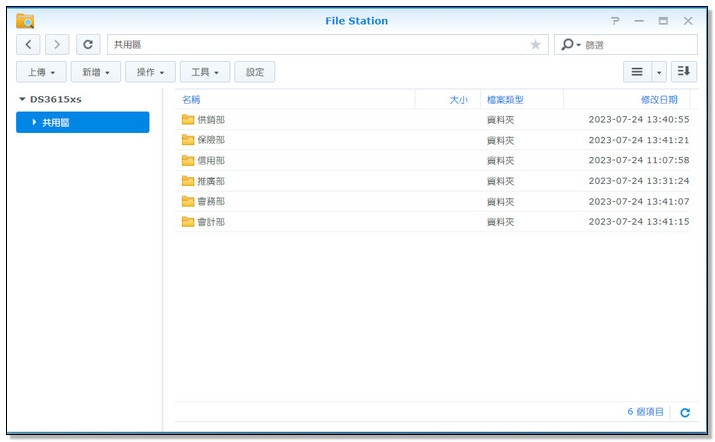Refresh the current folder path
The image size is (715, 442).
88,45
